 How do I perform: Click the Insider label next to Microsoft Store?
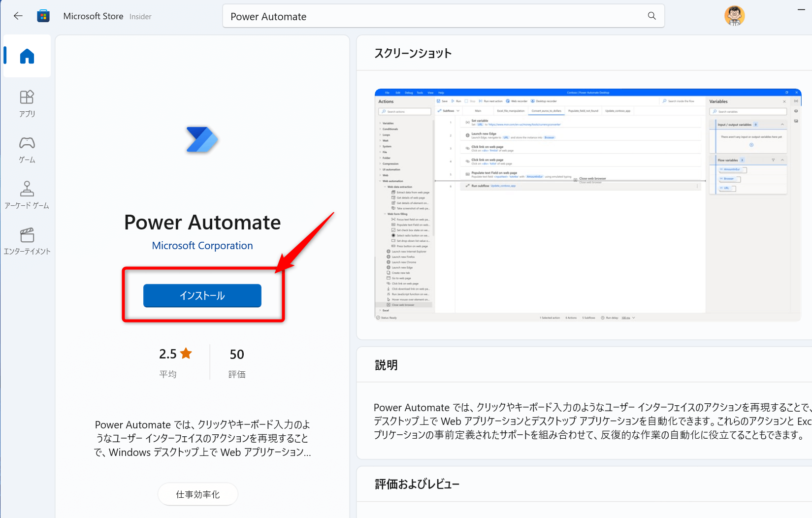coord(140,16)
